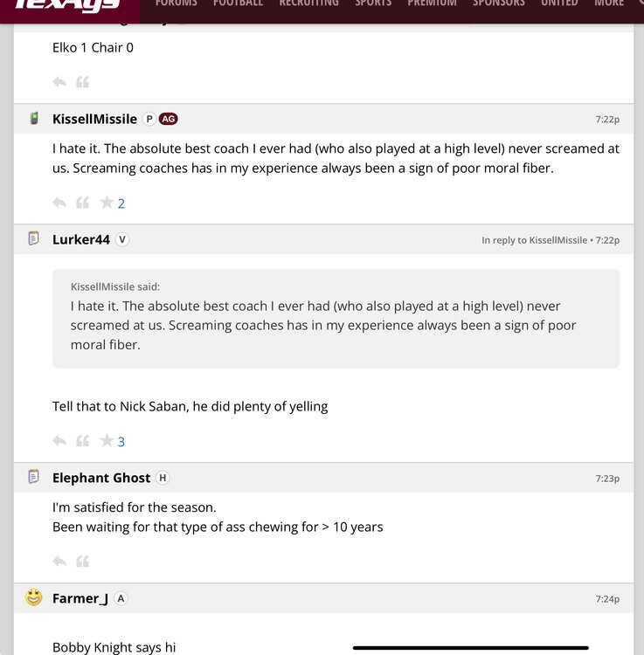
Task: Star Lurker44's Nick Saban comment
Action: pos(107,441)
